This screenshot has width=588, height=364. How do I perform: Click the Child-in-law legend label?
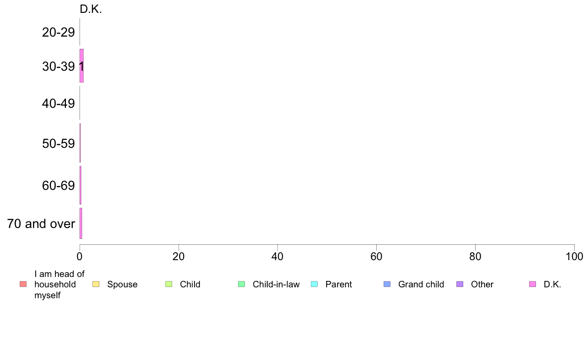click(x=276, y=284)
